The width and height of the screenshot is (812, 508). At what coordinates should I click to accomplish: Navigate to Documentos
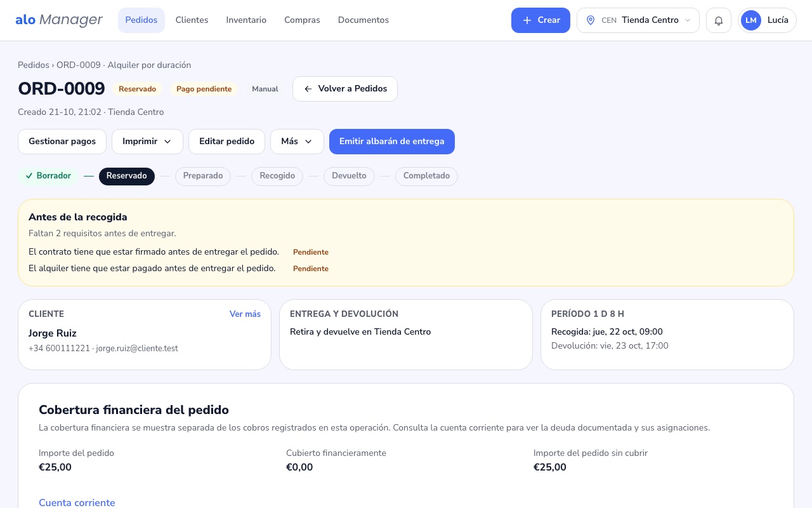click(363, 20)
